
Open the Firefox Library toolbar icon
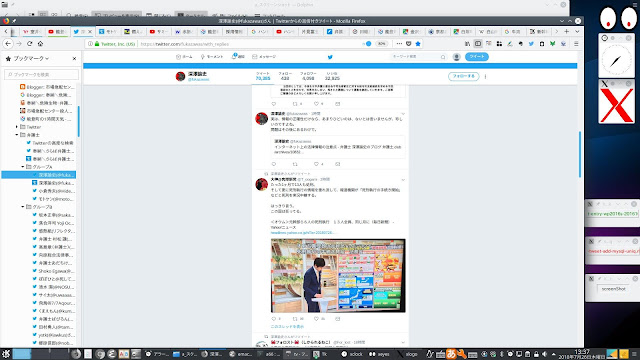pyautogui.click(x=467, y=44)
